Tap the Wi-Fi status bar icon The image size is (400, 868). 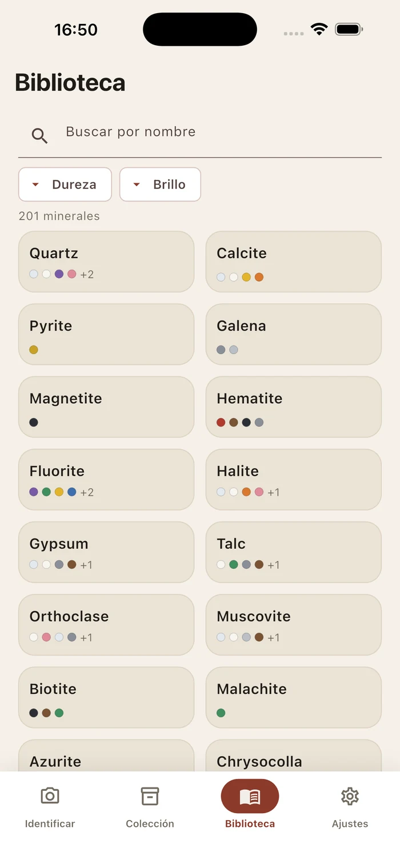(319, 29)
